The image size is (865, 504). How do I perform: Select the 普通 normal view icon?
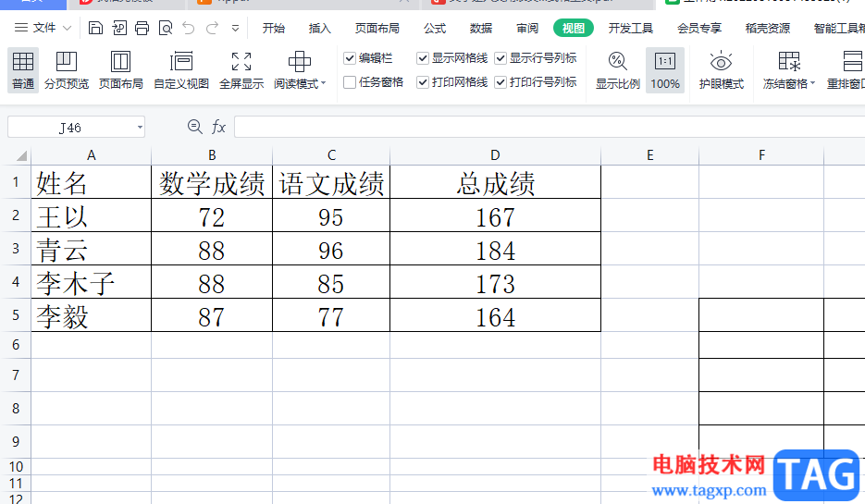(x=23, y=70)
